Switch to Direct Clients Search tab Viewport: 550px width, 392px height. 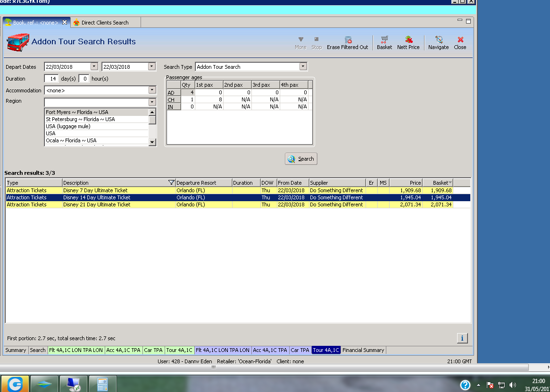pos(104,23)
